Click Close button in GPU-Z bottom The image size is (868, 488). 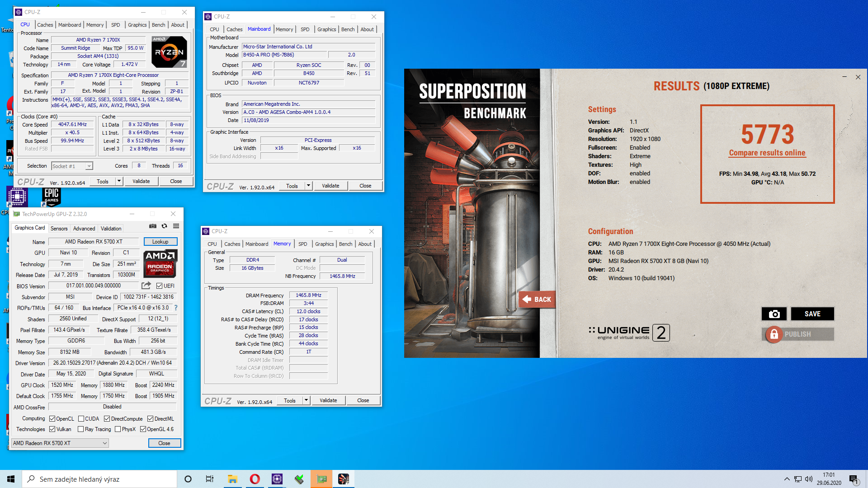(x=165, y=443)
